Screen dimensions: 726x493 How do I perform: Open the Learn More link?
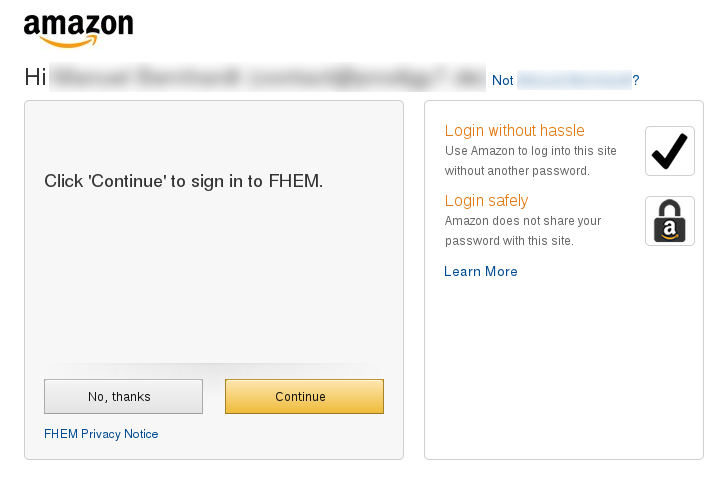click(481, 271)
